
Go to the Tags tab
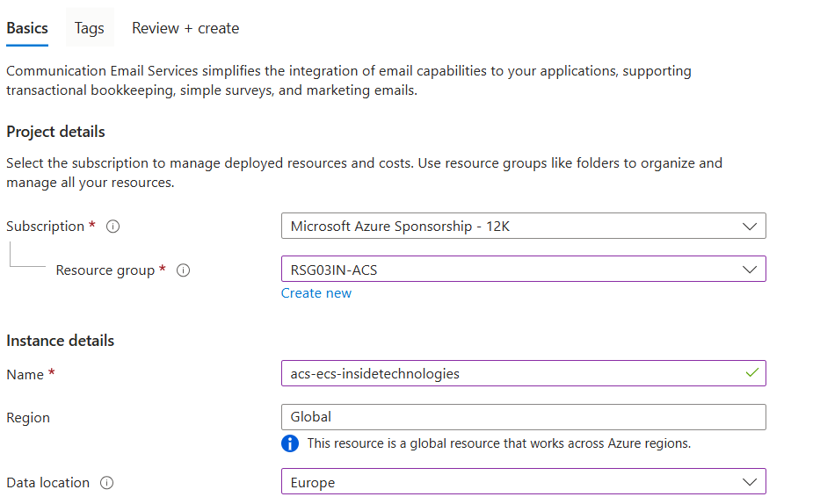(89, 28)
